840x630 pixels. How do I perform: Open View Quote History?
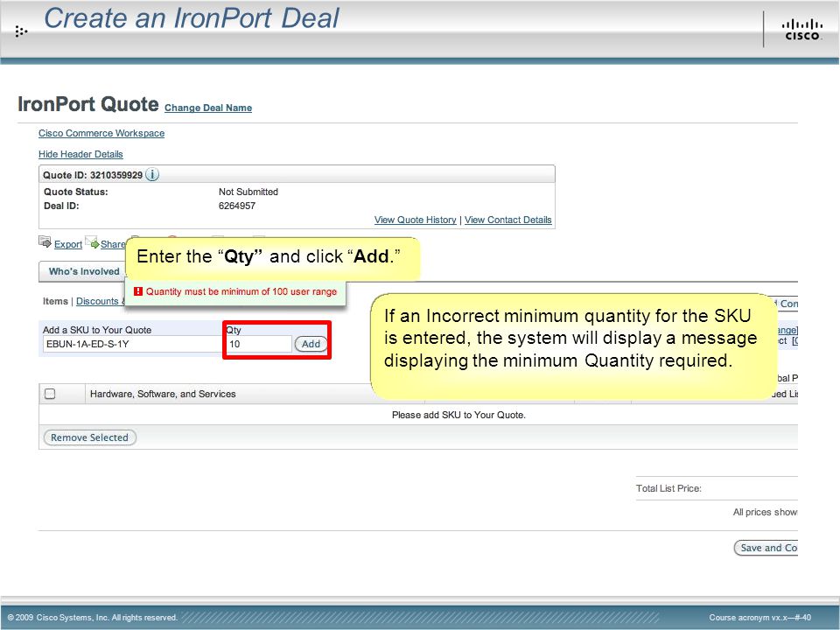click(415, 220)
